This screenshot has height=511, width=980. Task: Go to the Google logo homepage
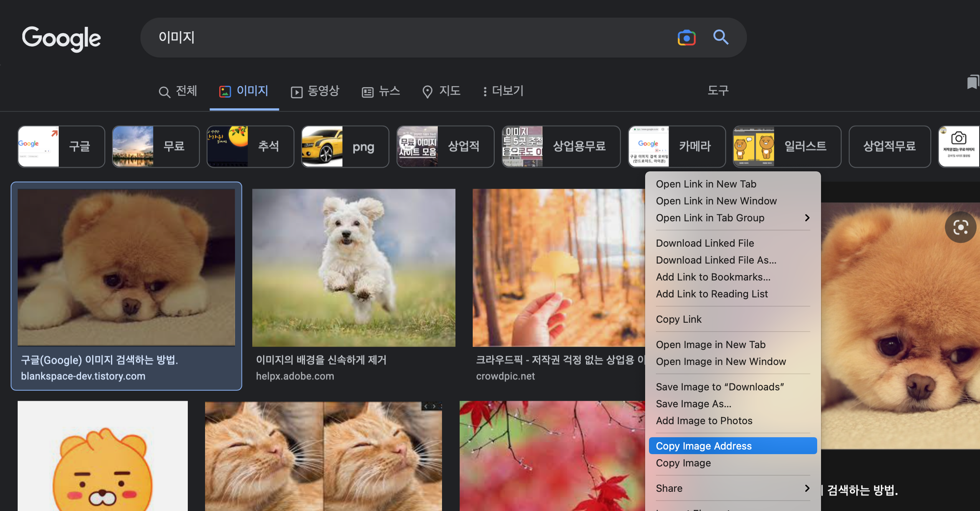61,38
